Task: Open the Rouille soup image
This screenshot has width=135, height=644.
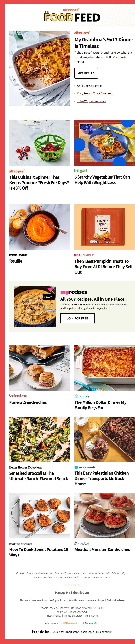Action: (39, 227)
